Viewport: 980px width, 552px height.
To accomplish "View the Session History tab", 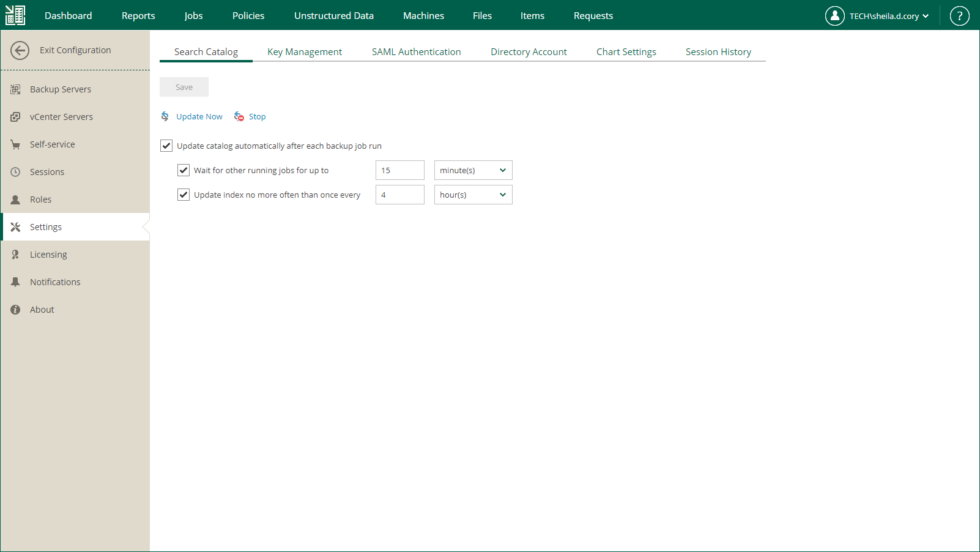I will click(x=718, y=52).
